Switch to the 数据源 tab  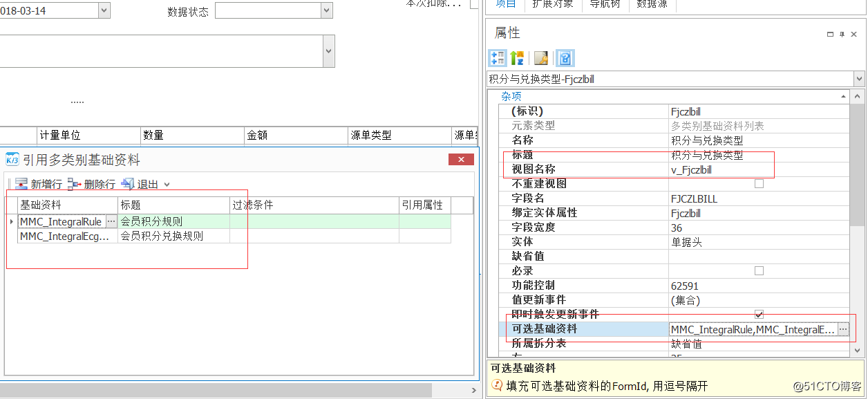click(x=651, y=4)
